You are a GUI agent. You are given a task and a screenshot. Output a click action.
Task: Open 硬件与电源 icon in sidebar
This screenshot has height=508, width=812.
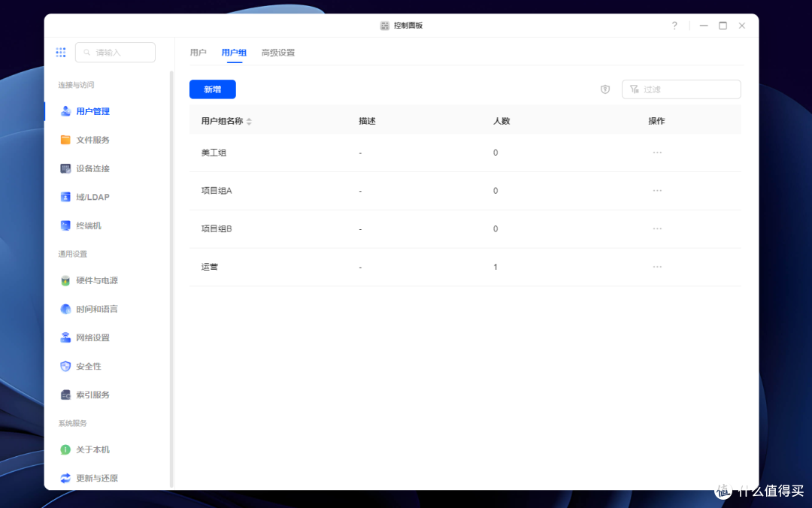coord(65,280)
